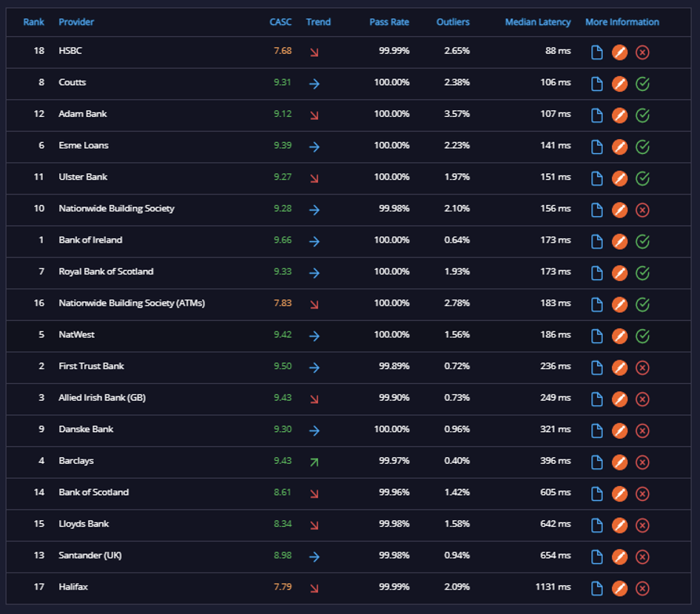
Task: Click the orange compass icon for Barclays
Action: 619,462
